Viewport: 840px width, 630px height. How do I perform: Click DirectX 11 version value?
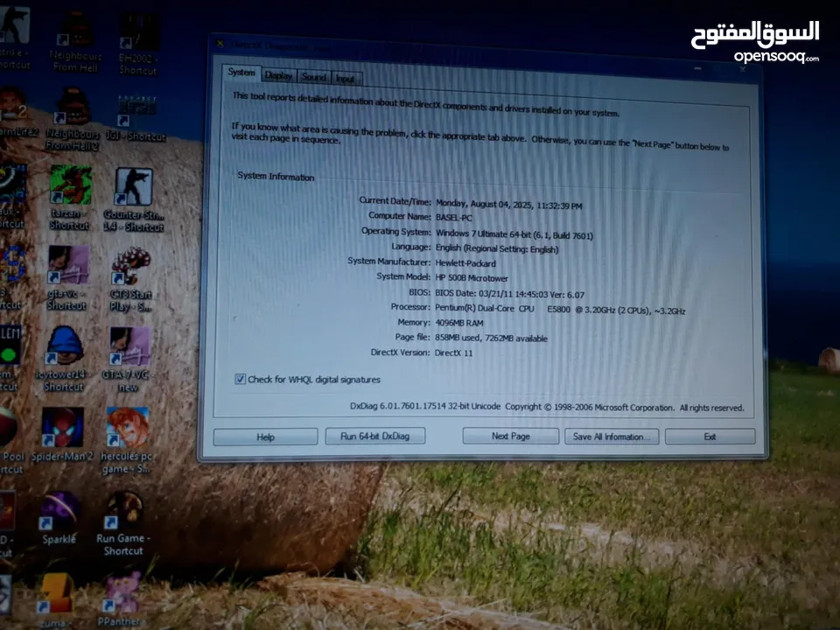tap(454, 353)
